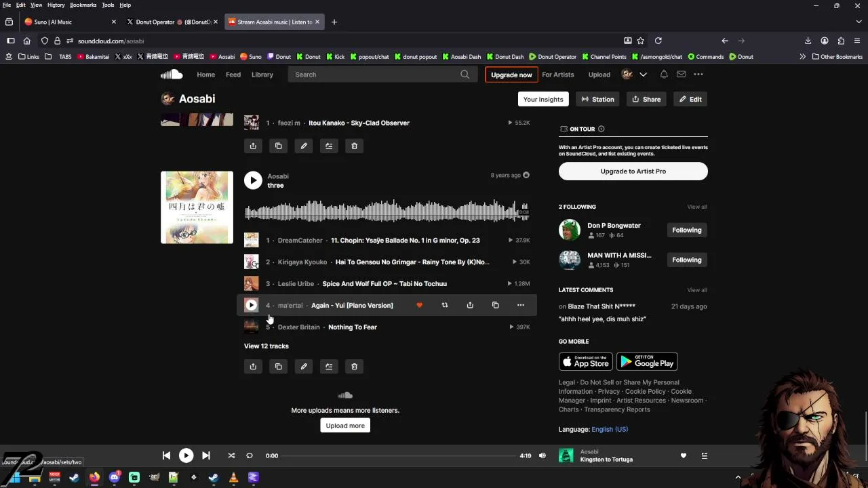Screen dimensions: 868x488
Task: Mute the player volume speaker icon
Action: (x=542, y=455)
